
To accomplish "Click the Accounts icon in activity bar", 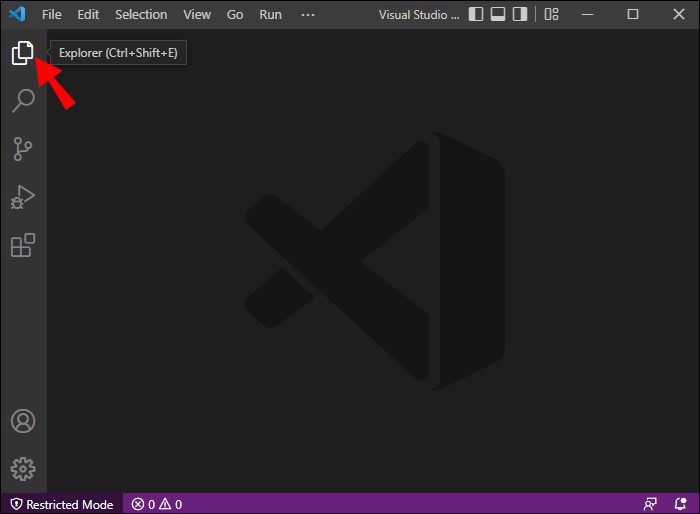I will (x=23, y=421).
